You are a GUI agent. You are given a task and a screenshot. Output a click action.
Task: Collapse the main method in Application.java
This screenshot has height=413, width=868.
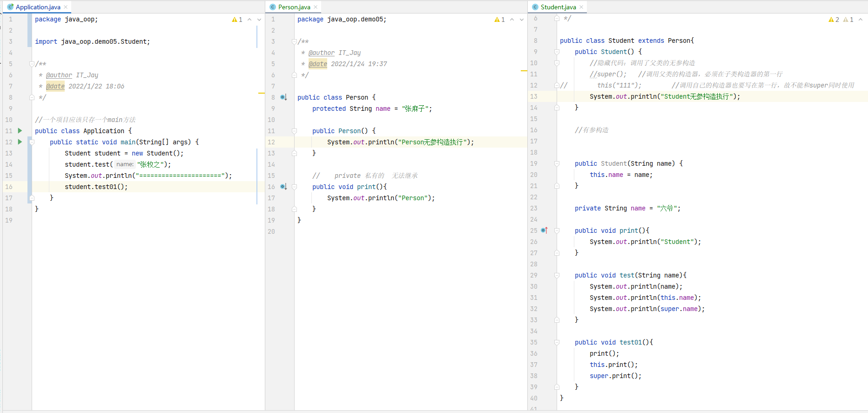pyautogui.click(x=32, y=142)
